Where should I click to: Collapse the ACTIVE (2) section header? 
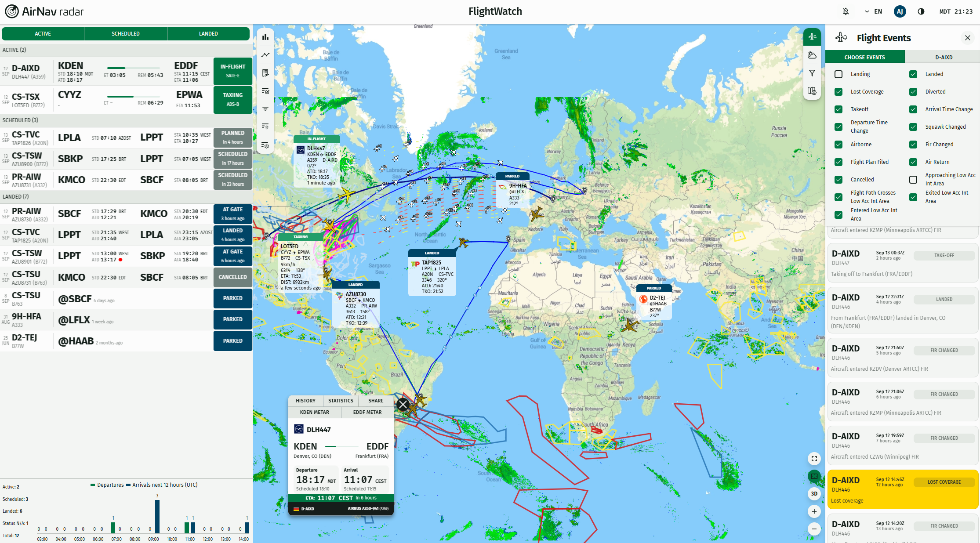pos(127,50)
